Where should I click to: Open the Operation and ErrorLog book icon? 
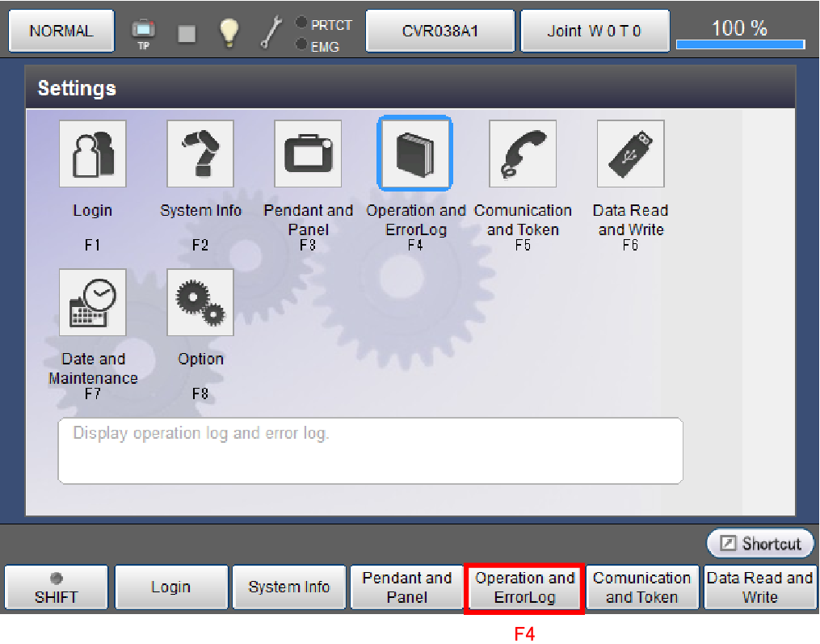click(x=415, y=154)
